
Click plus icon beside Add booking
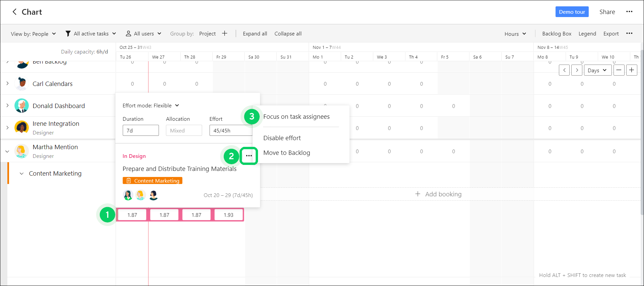point(418,194)
